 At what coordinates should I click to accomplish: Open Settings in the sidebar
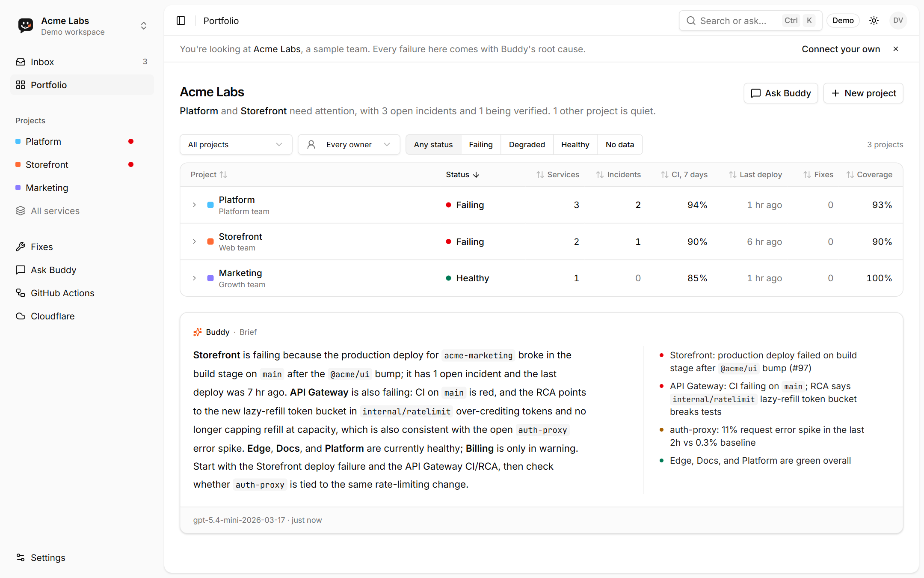pos(82,557)
